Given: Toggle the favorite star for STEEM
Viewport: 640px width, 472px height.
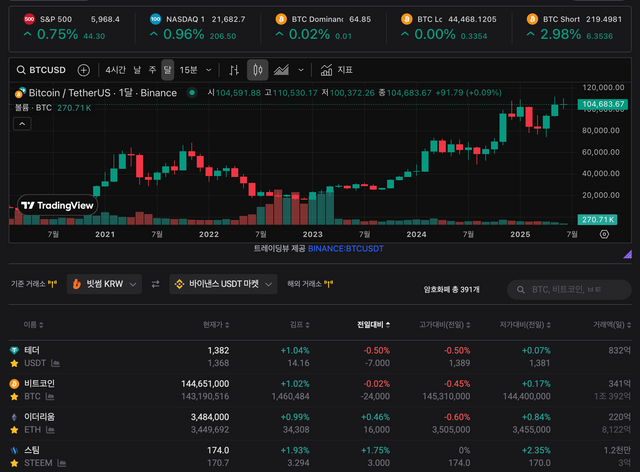Looking at the screenshot, I should point(14,463).
